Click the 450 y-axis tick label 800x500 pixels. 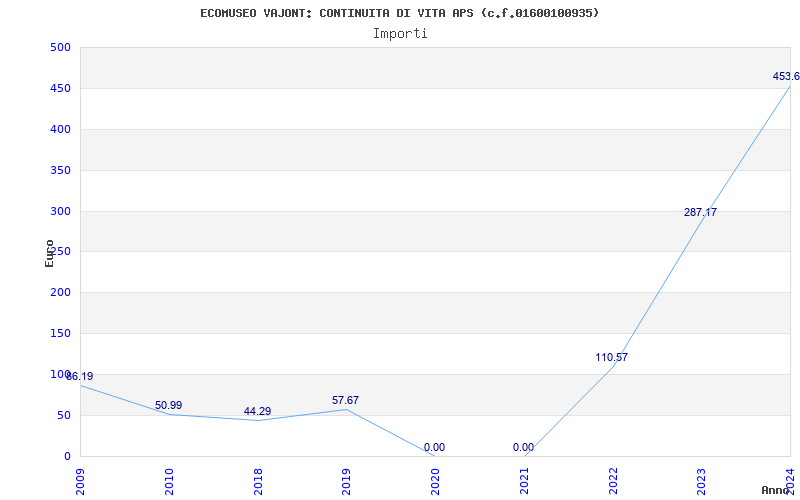[60, 88]
